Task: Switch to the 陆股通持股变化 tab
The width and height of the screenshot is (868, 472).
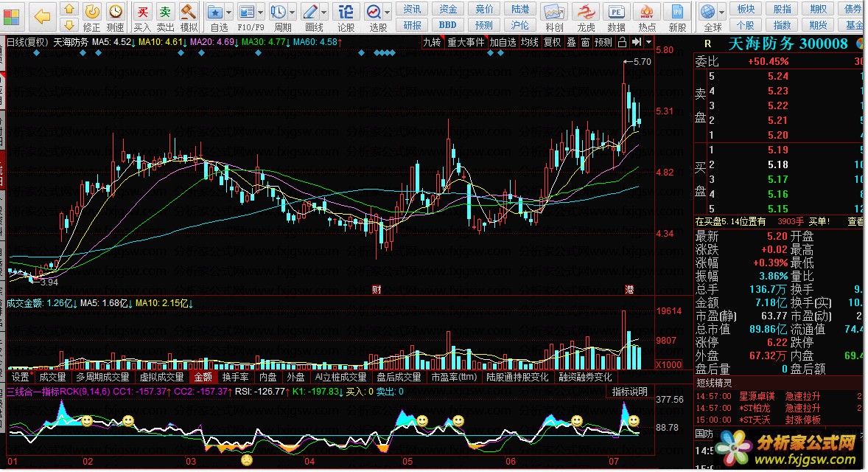Action: (x=517, y=378)
